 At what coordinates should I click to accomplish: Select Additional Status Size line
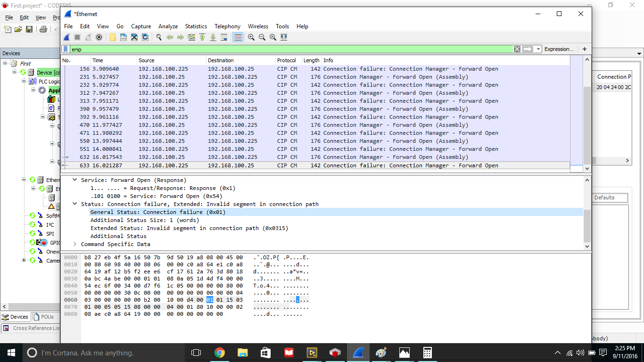[145, 220]
